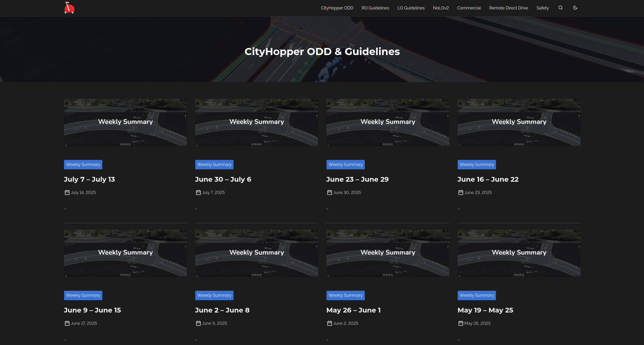Click Weekly Summary tag above May 19 – May 25
Viewport: 644px width, 345px height.
tap(477, 295)
